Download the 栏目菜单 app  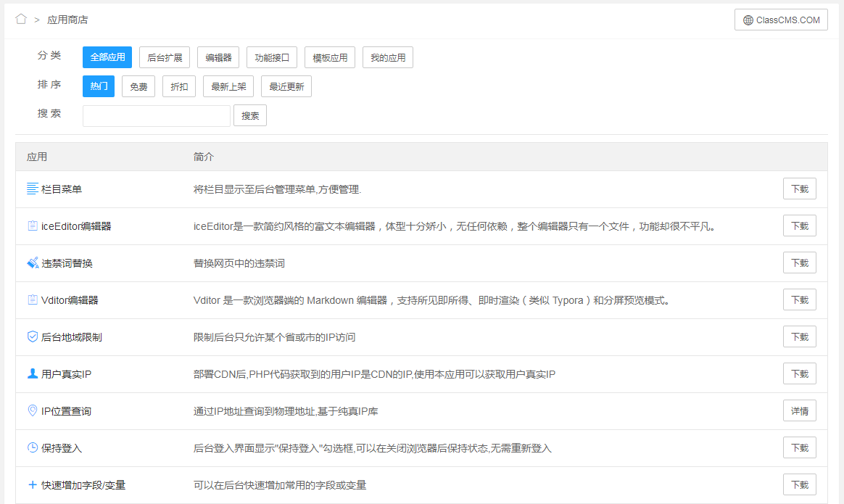[799, 189]
